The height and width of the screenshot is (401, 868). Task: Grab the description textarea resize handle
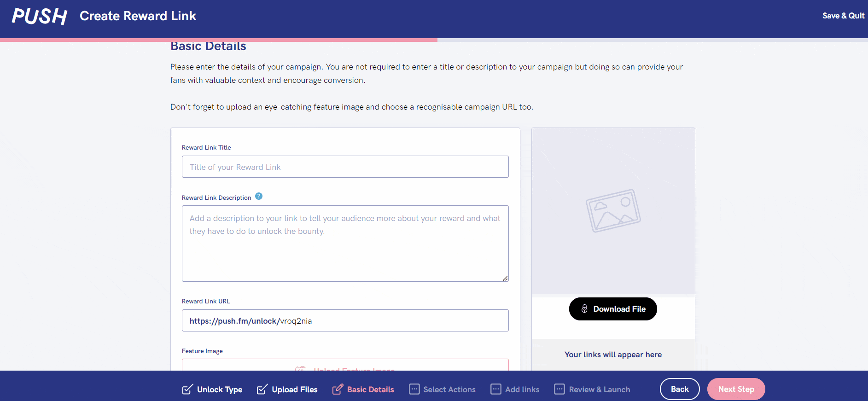click(505, 279)
